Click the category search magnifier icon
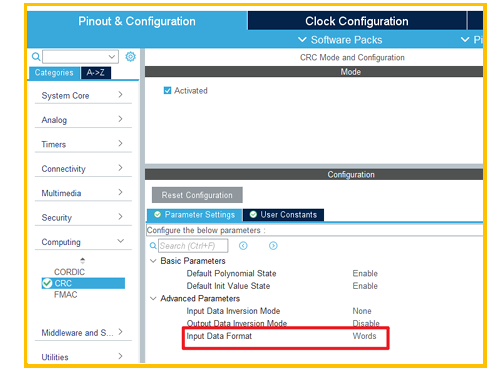The image size is (498, 375). 36,57
